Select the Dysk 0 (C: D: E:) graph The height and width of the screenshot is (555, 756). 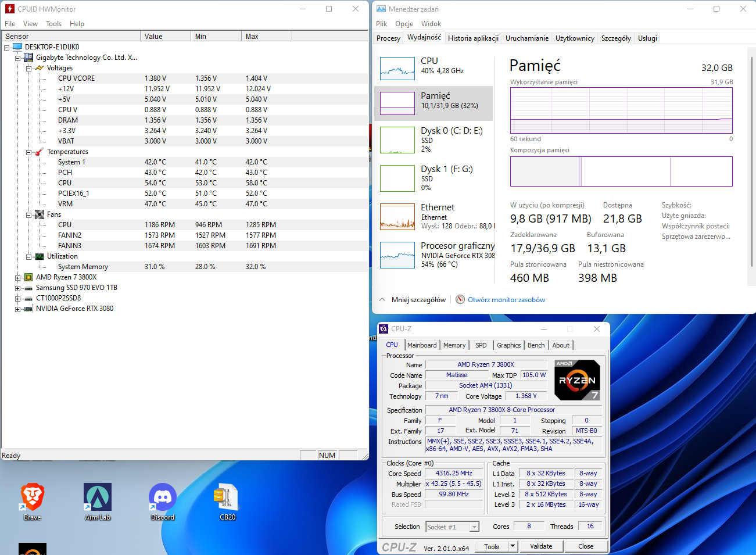click(397, 140)
